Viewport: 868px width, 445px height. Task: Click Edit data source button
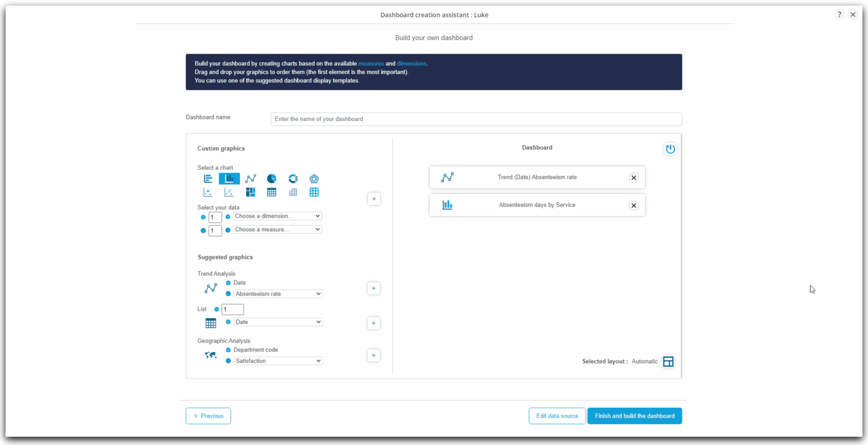tap(557, 416)
